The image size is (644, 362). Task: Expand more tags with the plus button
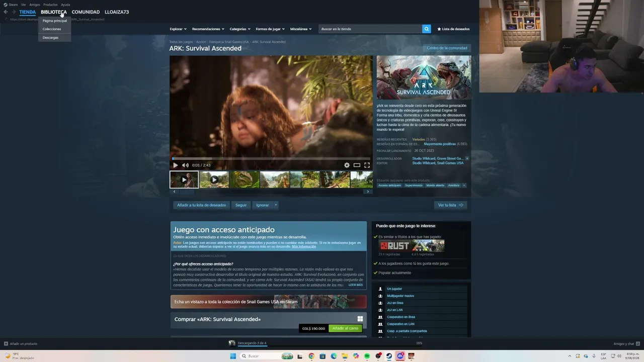click(x=464, y=186)
